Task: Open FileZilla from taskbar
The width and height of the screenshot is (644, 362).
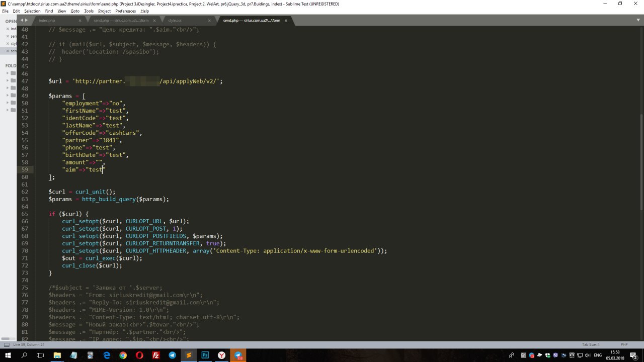Action: (156, 355)
